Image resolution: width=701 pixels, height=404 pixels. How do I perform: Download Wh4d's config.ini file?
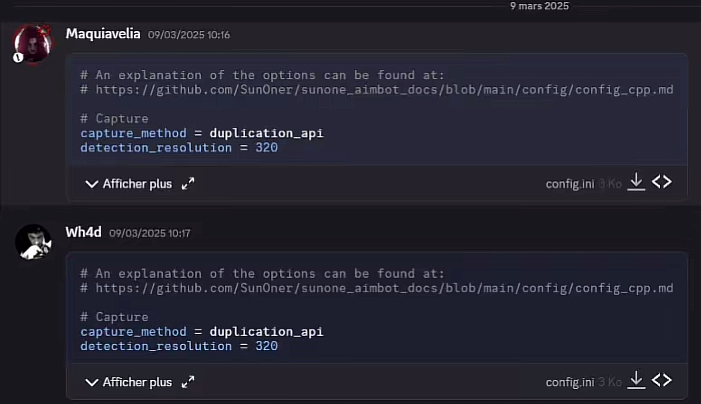[x=636, y=380]
